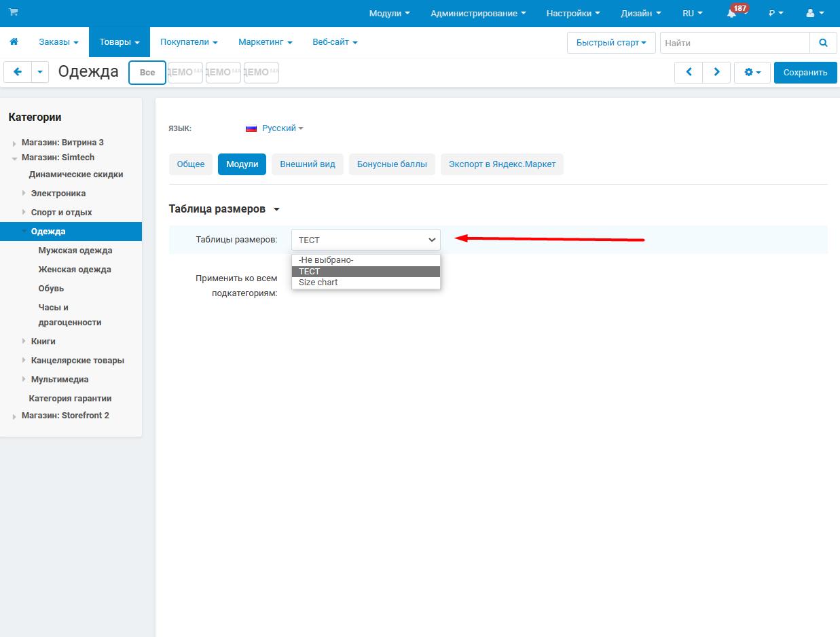Expand the Магазин: Витрина 3 tree node
Image resolution: width=840 pixels, height=637 pixels.
coord(14,144)
